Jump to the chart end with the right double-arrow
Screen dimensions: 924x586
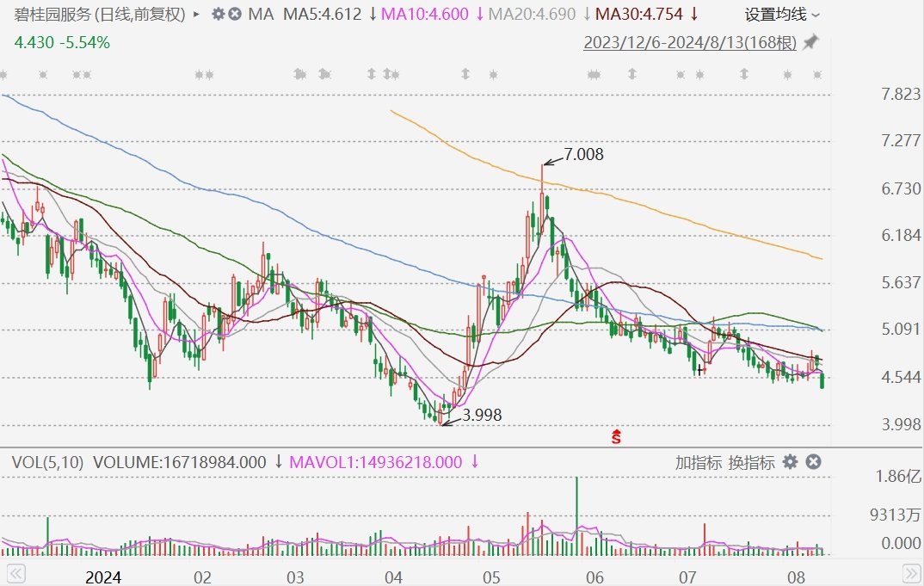pos(912,573)
